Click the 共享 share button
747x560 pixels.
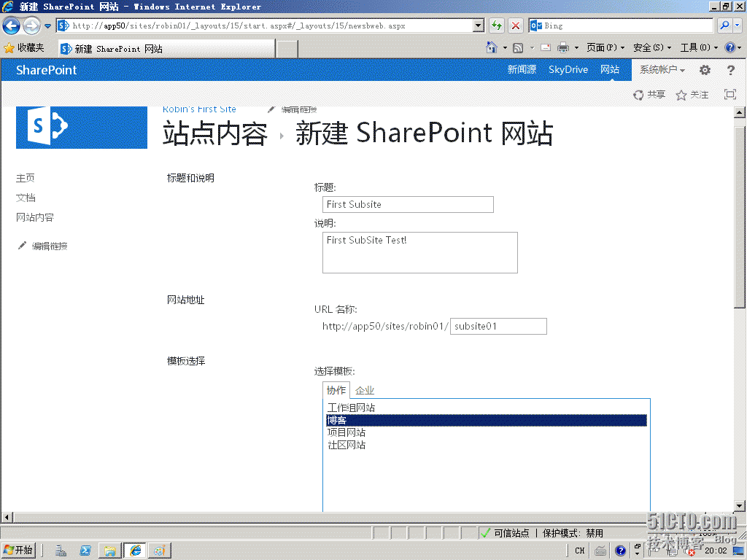click(649, 95)
